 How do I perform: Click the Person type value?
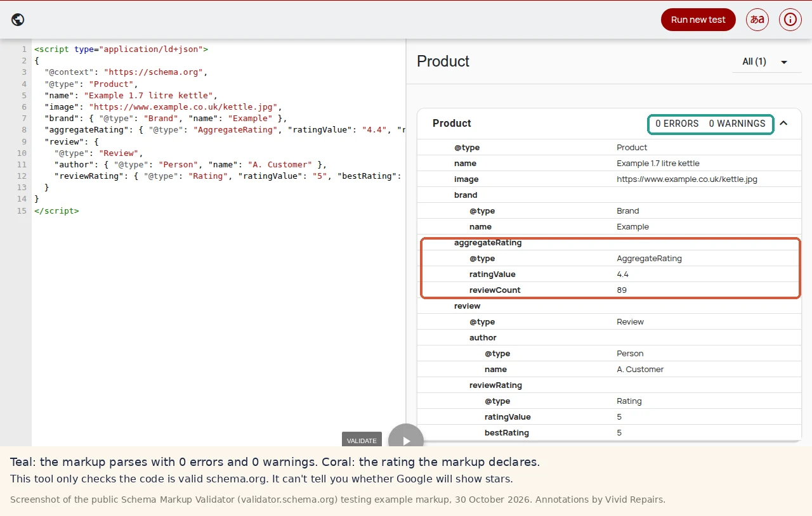click(x=630, y=354)
